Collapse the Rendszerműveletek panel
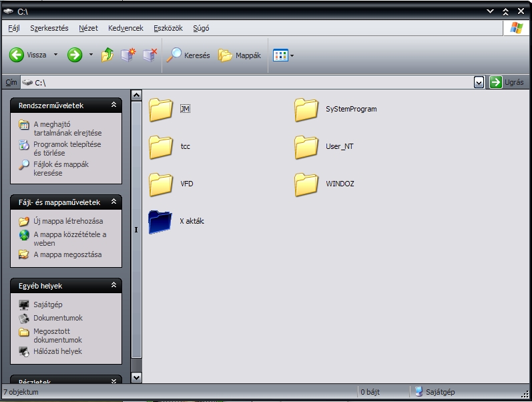Screen dimensions: 532x402 tap(113, 105)
